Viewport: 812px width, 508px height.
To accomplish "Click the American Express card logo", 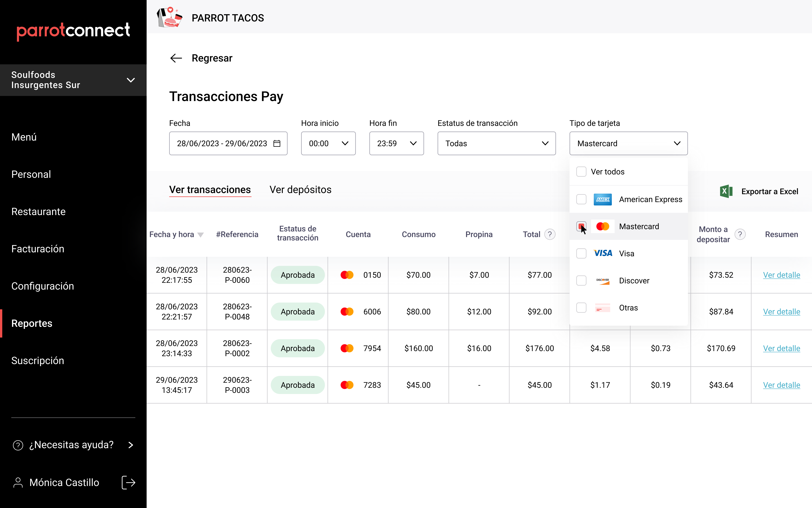I will 603,199.
